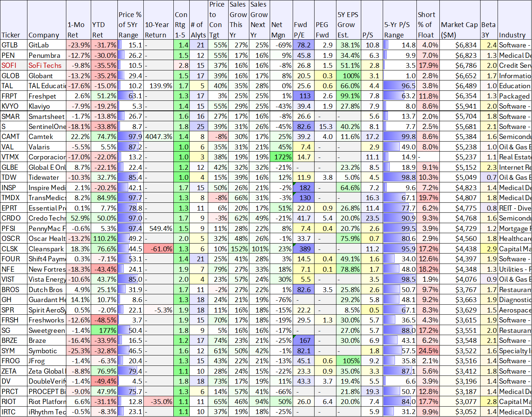Image resolution: width=532 pixels, height=417 pixels.
Task: Click the RIOT beta 2.8 cell
Action: (x=489, y=402)
